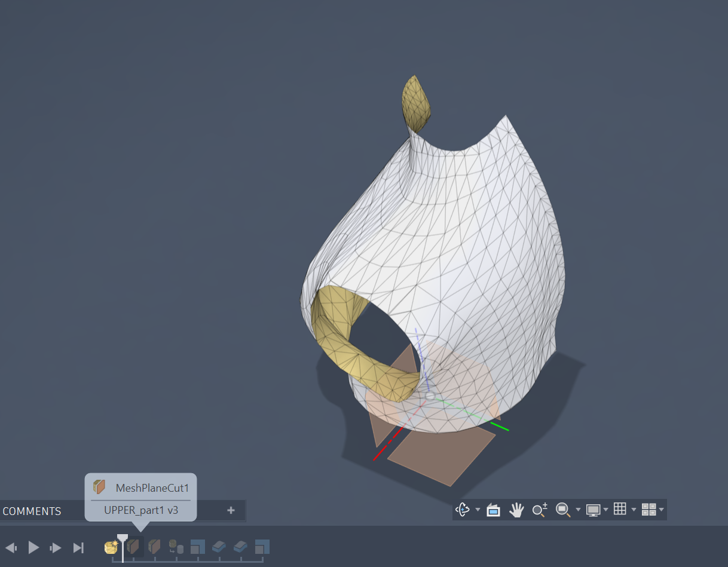Play the design history timeline

coord(33,547)
